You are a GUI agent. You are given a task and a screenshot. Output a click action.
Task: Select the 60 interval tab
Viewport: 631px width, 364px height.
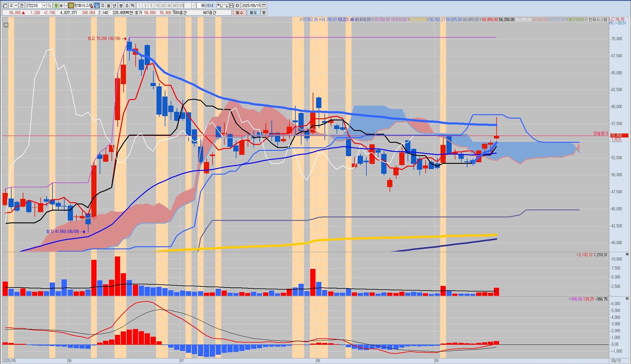(175, 6)
